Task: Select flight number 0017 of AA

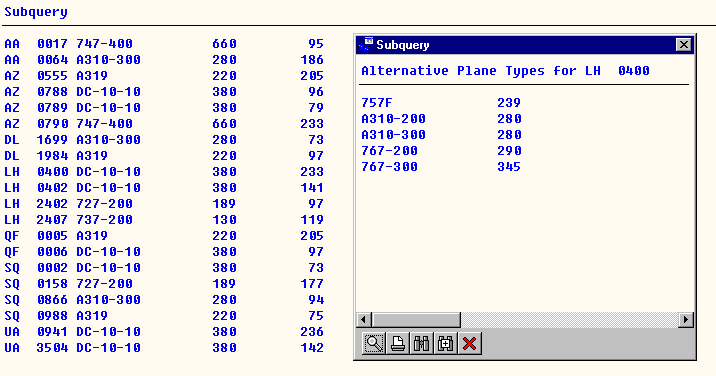Action: pos(53,44)
